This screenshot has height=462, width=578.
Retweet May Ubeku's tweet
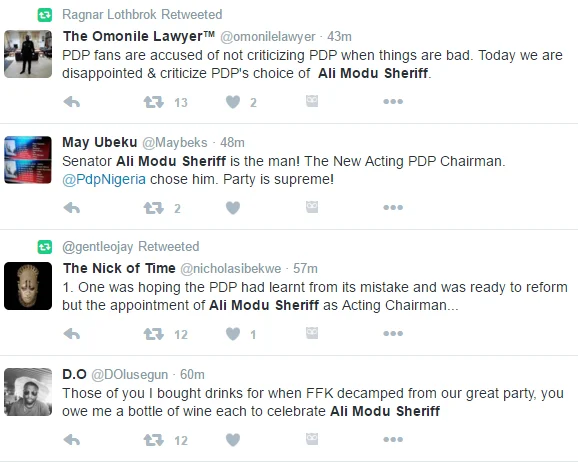click(x=153, y=208)
